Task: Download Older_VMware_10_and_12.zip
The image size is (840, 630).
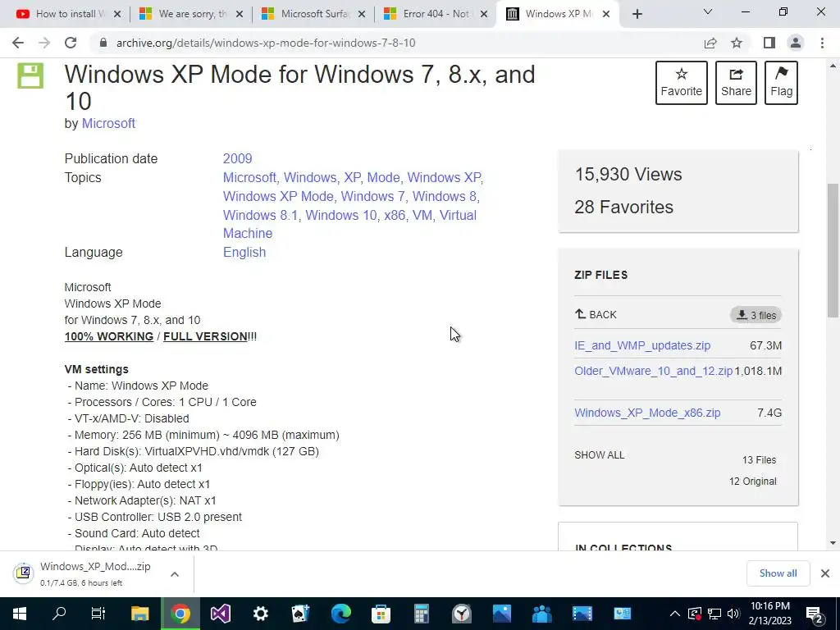Action: (x=654, y=371)
